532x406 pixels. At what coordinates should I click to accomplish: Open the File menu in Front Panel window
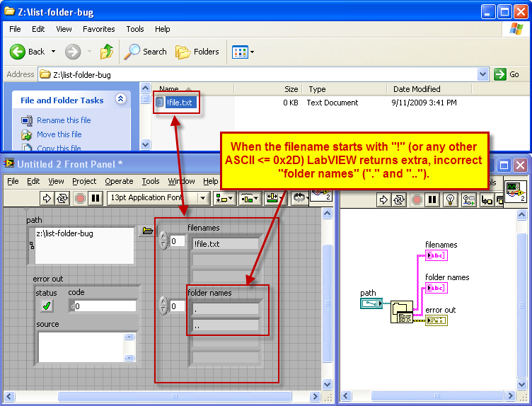13,182
